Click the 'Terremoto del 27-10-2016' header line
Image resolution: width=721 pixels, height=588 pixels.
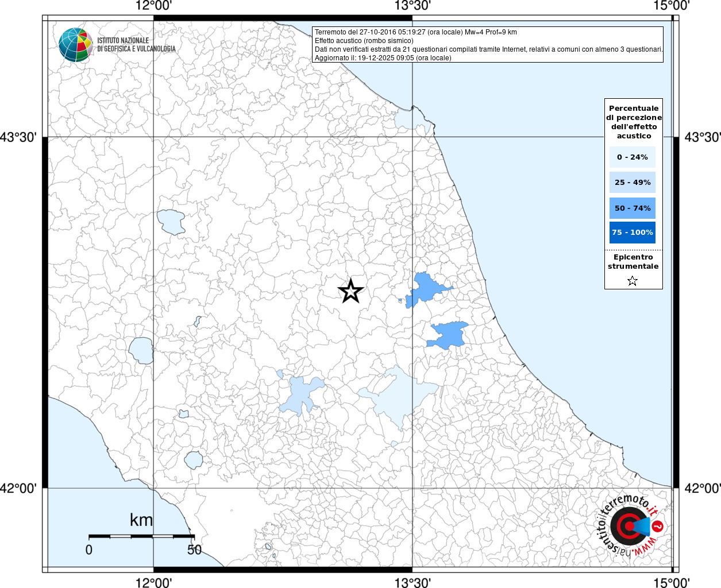(415, 32)
